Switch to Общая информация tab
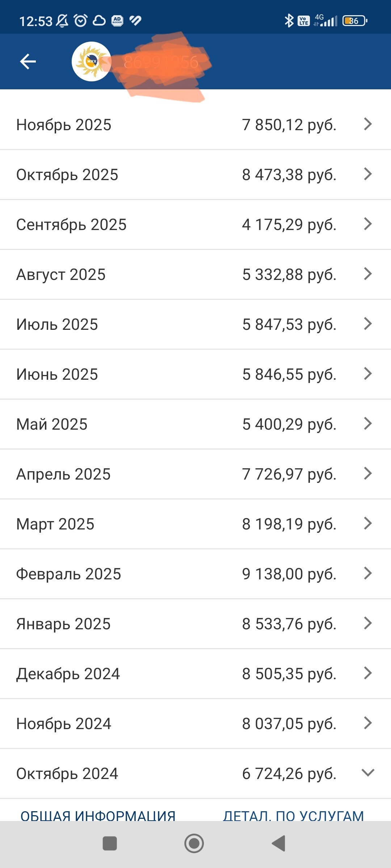The image size is (391, 868). click(x=98, y=815)
